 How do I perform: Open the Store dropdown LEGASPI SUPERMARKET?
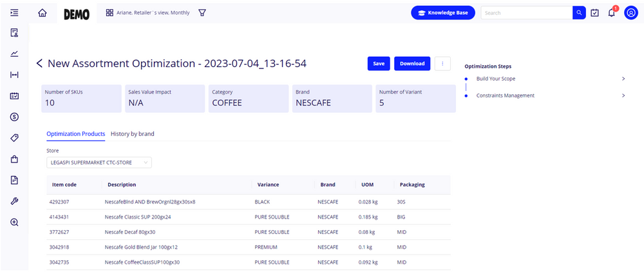point(99,162)
